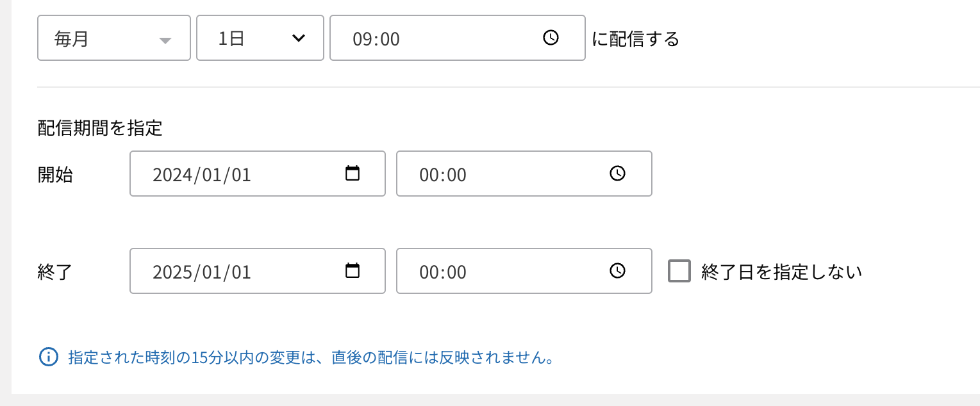Click the clock icon in the 終了 time field
The width and height of the screenshot is (980, 406).
(x=617, y=271)
